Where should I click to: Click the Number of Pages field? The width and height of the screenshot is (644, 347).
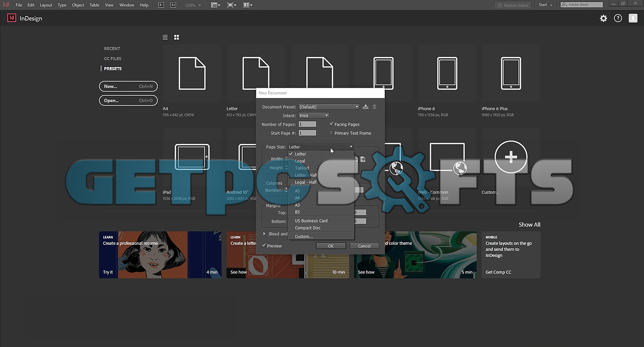click(307, 124)
